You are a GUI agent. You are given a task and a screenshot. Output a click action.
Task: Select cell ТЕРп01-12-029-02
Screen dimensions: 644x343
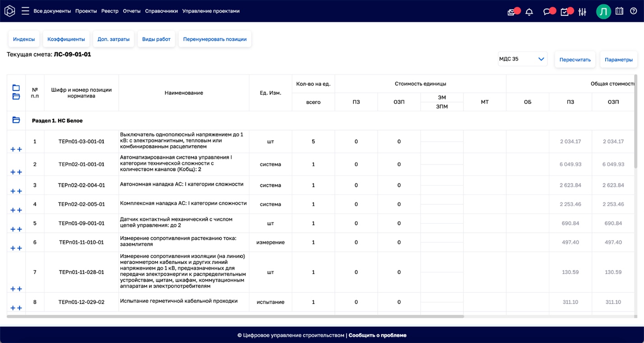81,302
